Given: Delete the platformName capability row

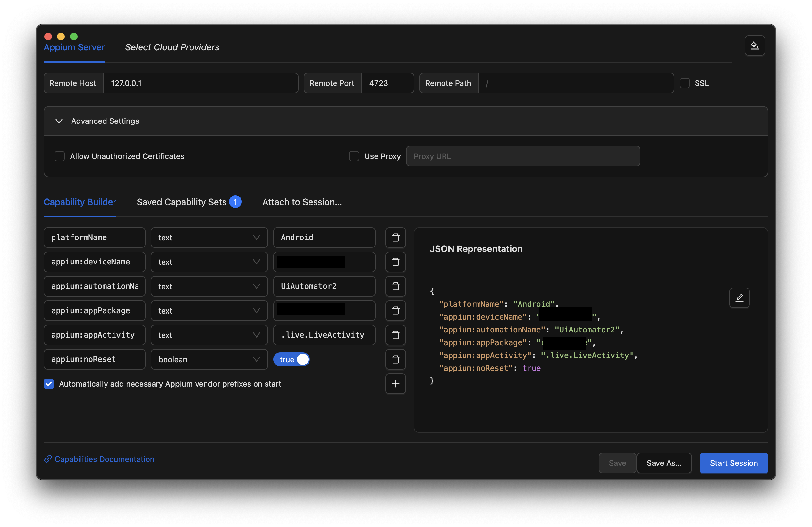Looking at the screenshot, I should pyautogui.click(x=395, y=238).
